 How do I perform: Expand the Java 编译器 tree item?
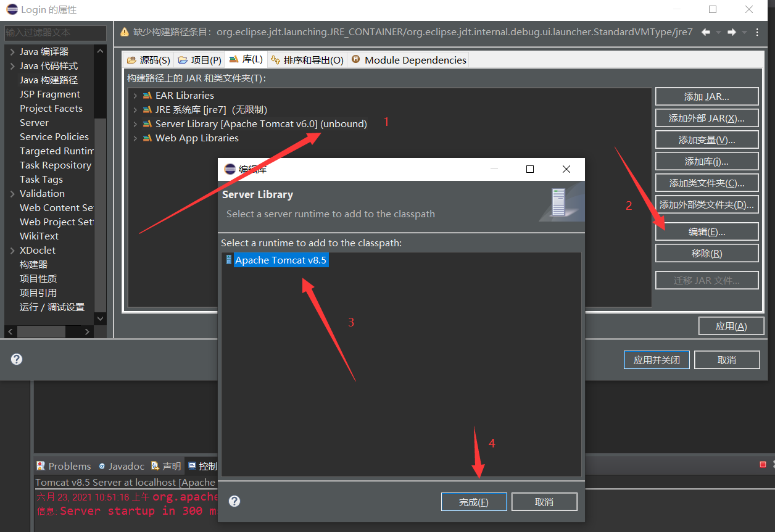point(12,52)
